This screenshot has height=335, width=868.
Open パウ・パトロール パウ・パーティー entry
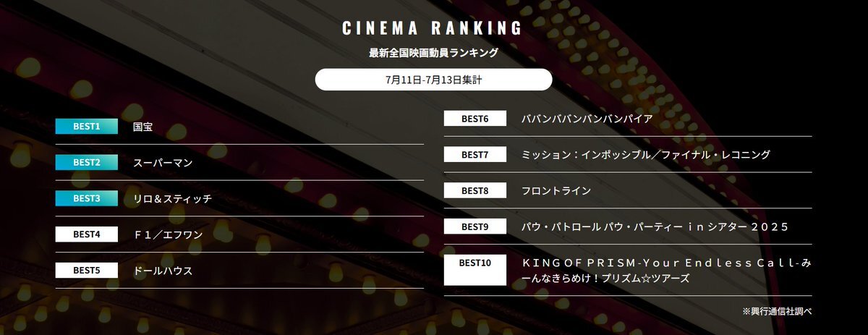(x=655, y=227)
